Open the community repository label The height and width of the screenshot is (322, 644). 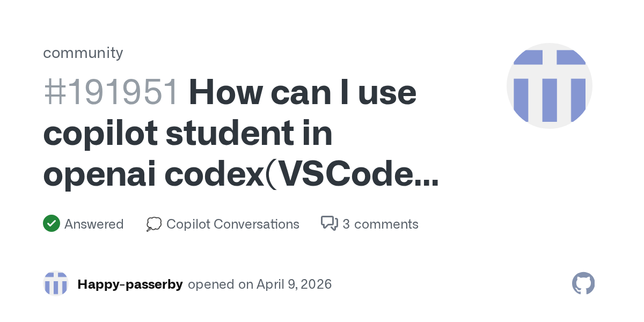83,53
